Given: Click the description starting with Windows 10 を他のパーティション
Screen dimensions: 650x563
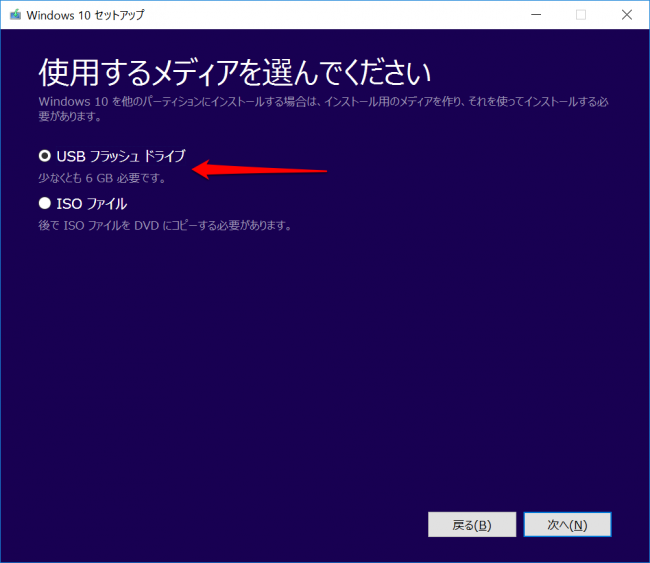Looking at the screenshot, I should [x=323, y=109].
